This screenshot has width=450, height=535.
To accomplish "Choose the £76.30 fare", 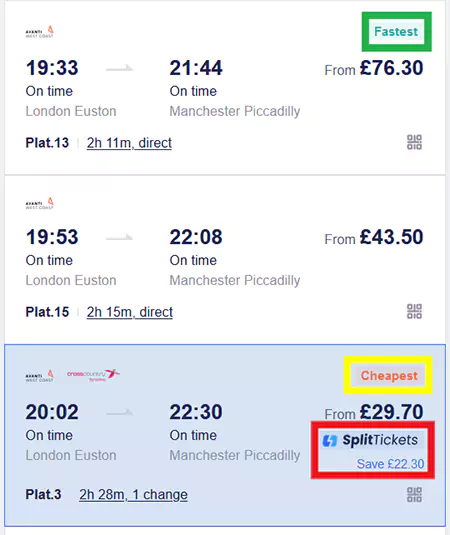I will tap(391, 68).
